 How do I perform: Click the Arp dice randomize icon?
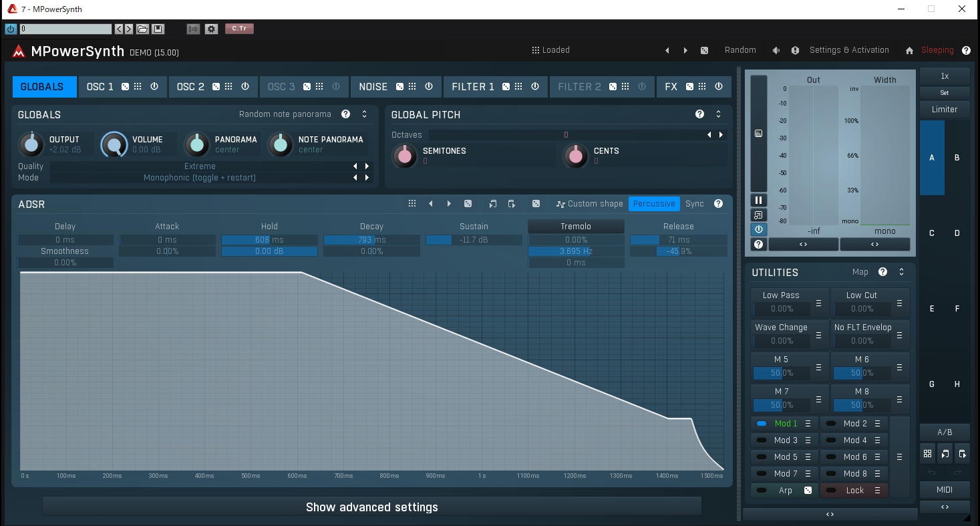[x=808, y=491]
